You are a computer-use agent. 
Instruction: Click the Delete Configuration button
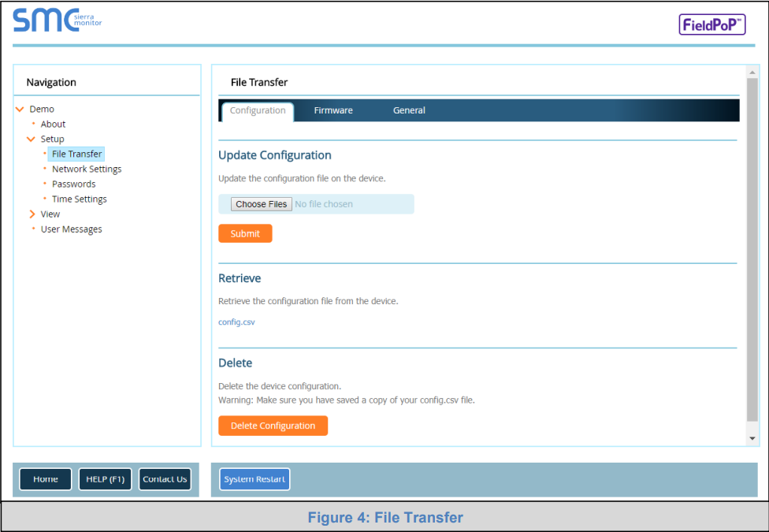pyautogui.click(x=273, y=426)
